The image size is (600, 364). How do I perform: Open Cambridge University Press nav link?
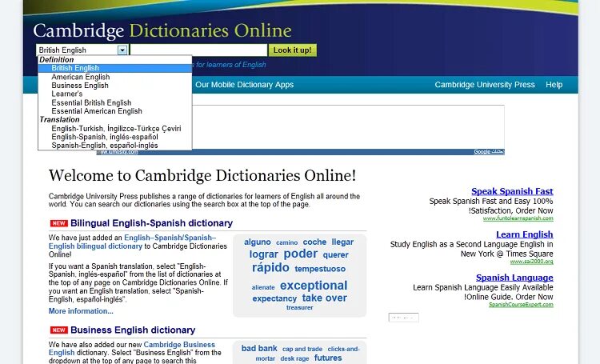[485, 85]
